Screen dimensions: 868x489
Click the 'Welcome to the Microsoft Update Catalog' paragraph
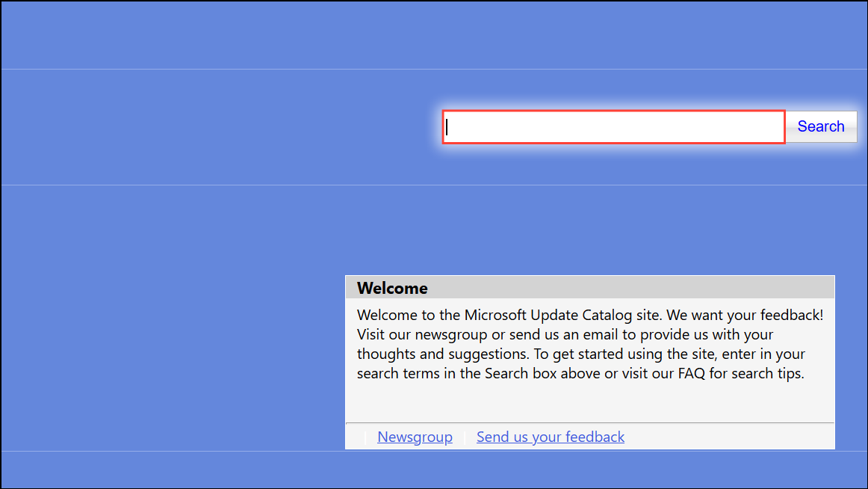(590, 344)
